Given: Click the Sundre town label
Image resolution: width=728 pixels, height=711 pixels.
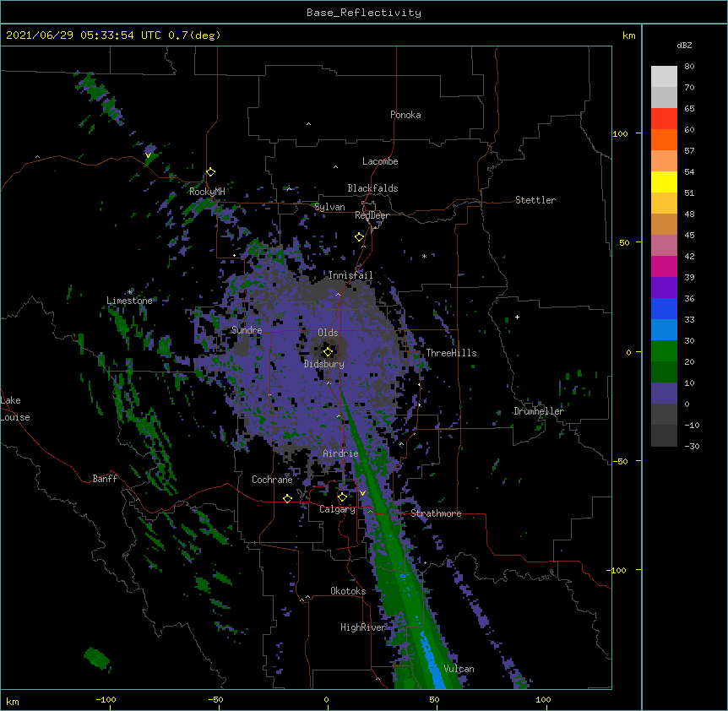Looking at the screenshot, I should coord(247,330).
